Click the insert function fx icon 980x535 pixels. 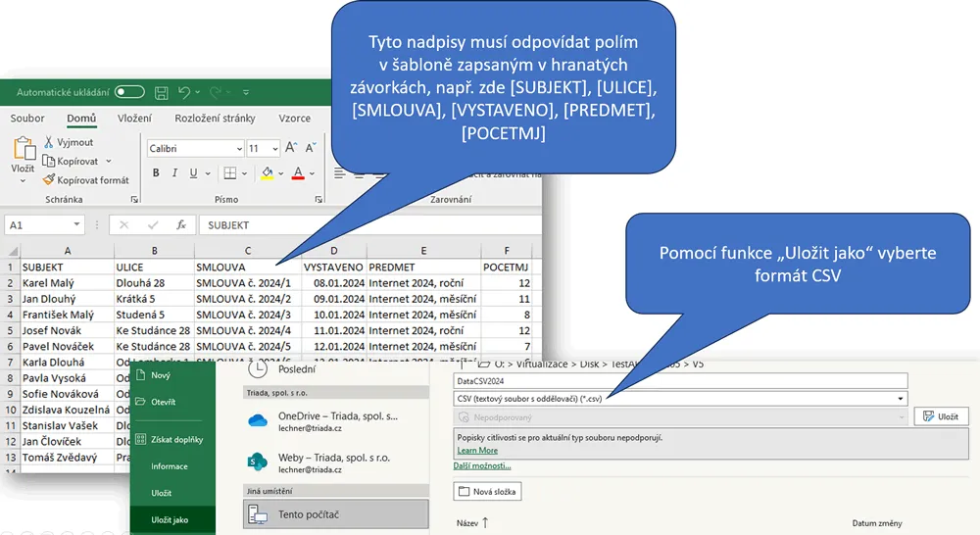click(180, 225)
